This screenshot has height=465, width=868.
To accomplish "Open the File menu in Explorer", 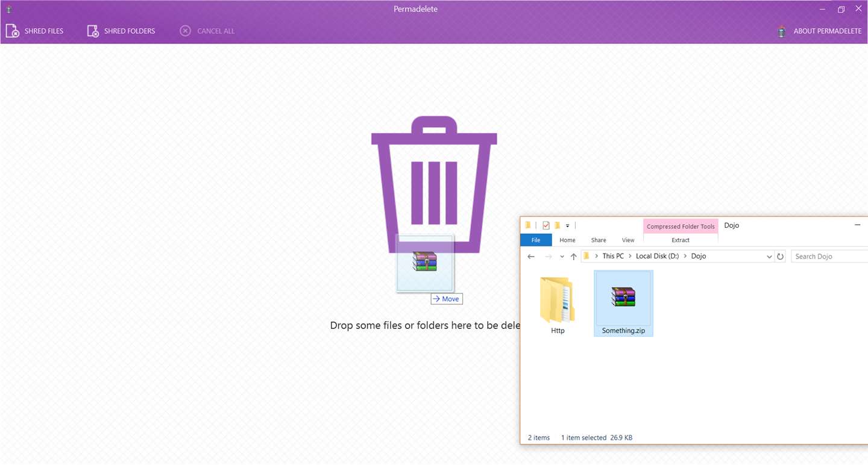I will point(536,240).
